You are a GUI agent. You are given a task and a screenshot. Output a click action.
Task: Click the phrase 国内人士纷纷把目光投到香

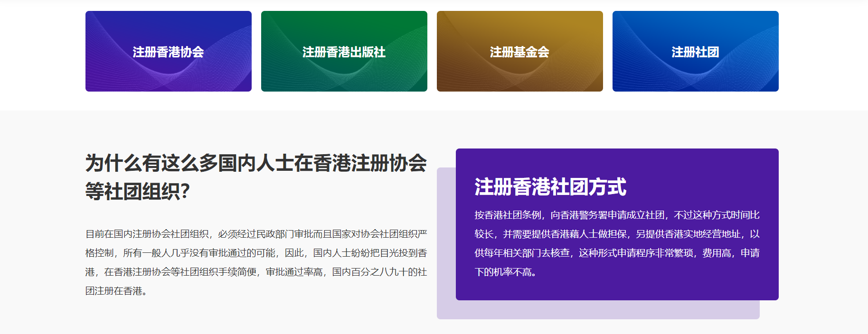pos(370,253)
